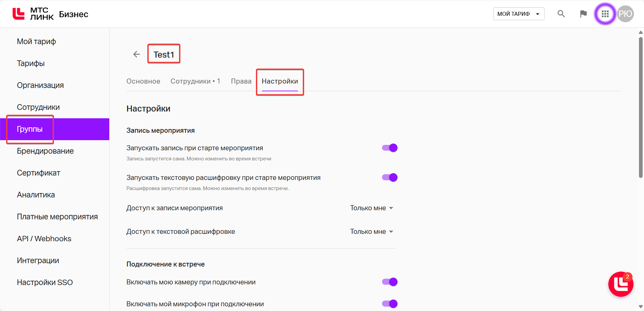Switch to the Права tab
Image resolution: width=644 pixels, height=311 pixels.
pos(241,81)
